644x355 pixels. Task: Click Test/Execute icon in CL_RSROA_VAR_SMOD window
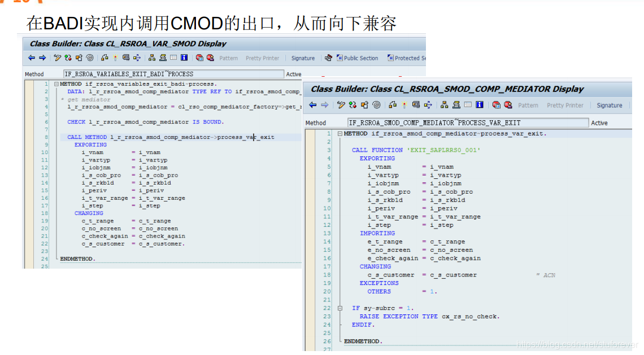pos(125,58)
